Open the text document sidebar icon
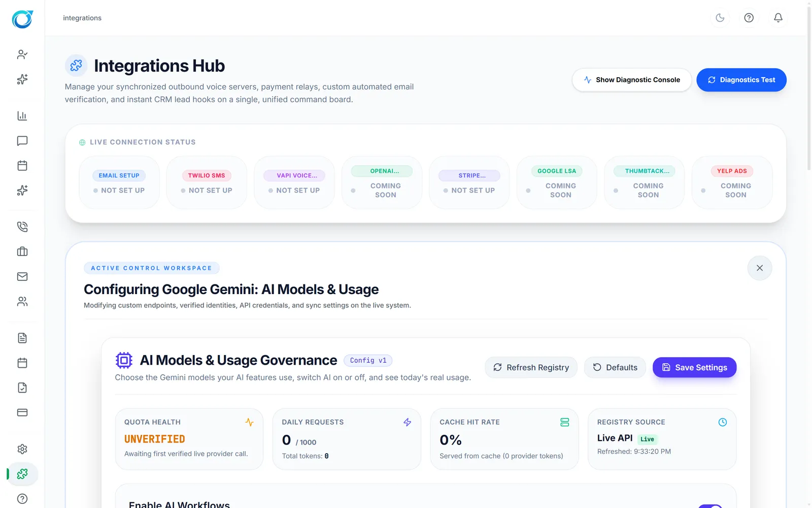 pyautogui.click(x=22, y=338)
